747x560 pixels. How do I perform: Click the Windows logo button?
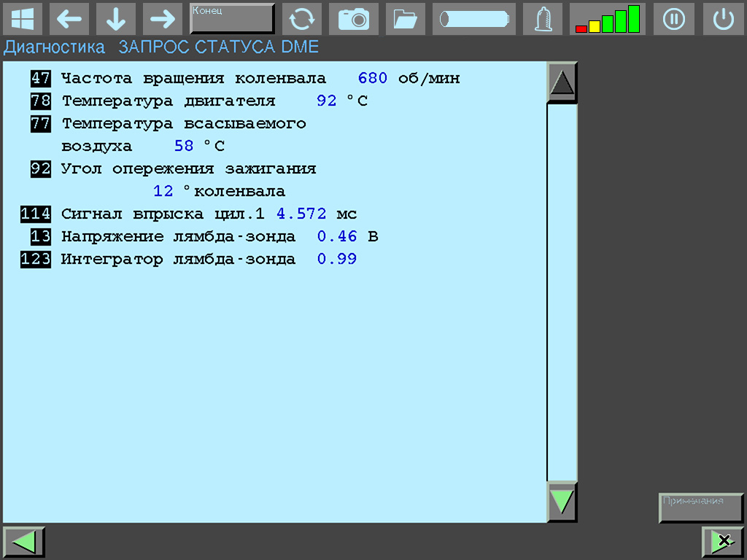[x=23, y=19]
